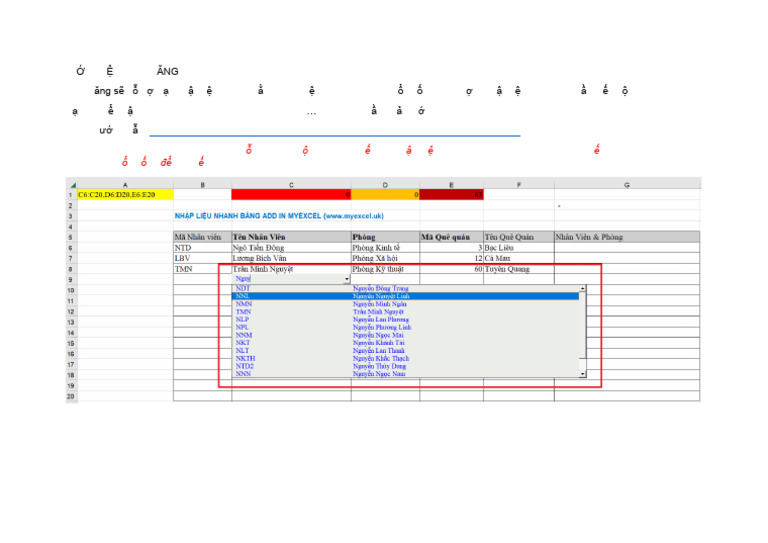
Task: Click the cell containing 'LBV'
Action: point(203,259)
